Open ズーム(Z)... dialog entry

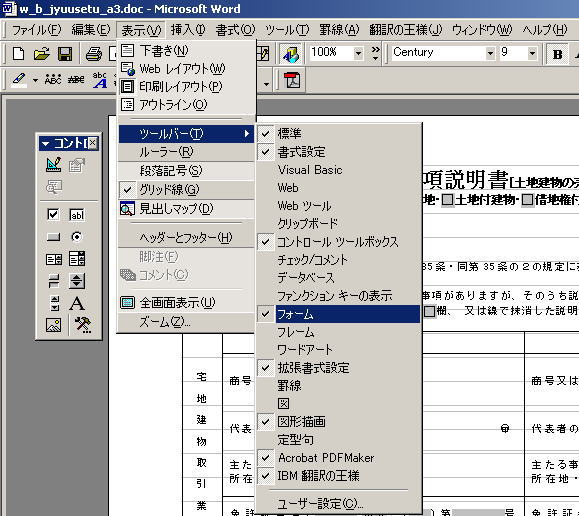[x=186, y=322]
